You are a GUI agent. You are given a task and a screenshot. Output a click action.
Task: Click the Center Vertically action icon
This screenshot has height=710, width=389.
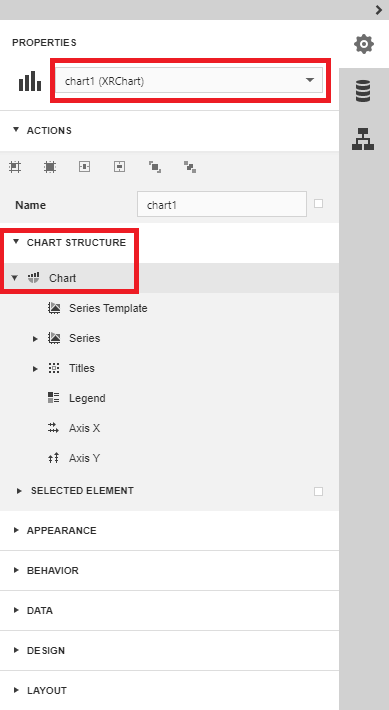click(x=120, y=167)
